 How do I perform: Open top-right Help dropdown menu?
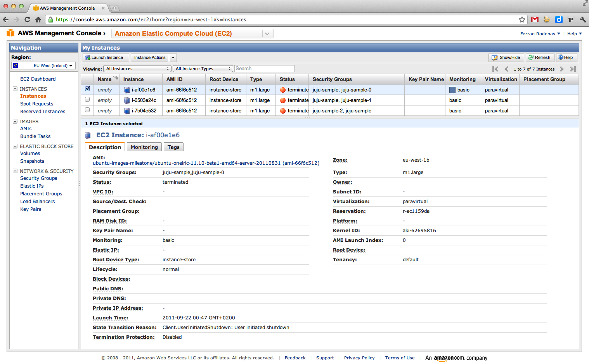tap(574, 34)
